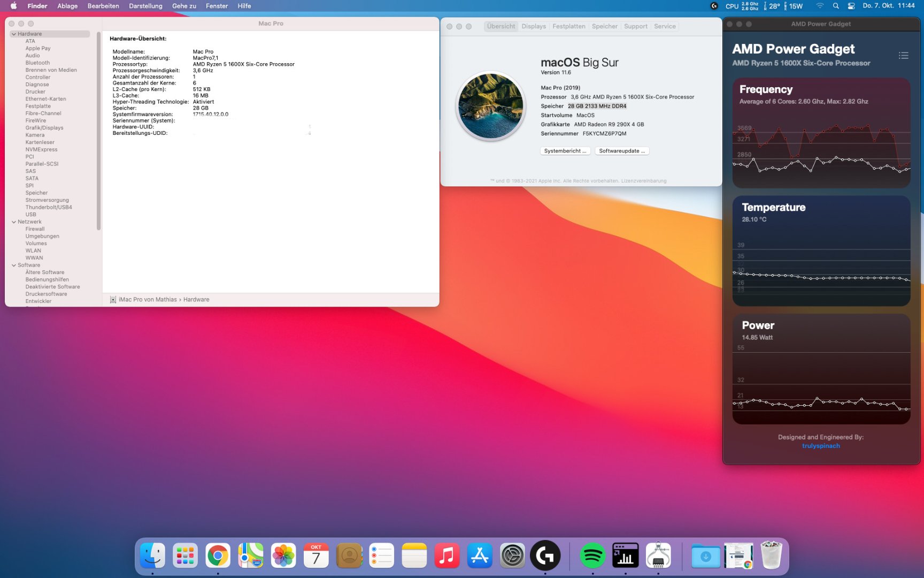Collapse the Hardware section in the sidebar
The height and width of the screenshot is (578, 924).
[x=14, y=34]
